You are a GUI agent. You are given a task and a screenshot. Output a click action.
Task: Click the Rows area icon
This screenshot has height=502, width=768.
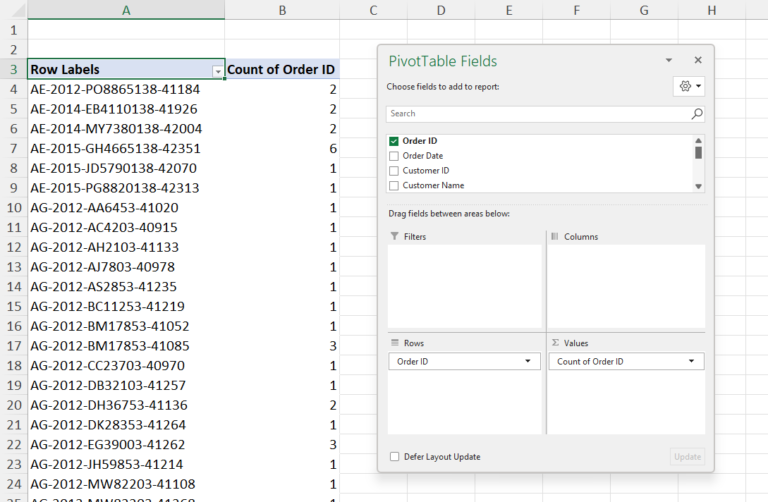(395, 343)
